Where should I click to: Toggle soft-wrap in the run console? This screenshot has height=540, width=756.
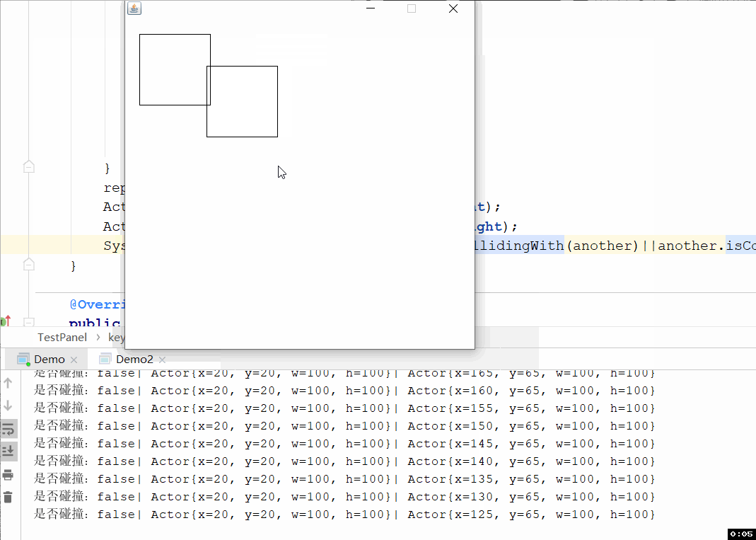[x=8, y=428]
